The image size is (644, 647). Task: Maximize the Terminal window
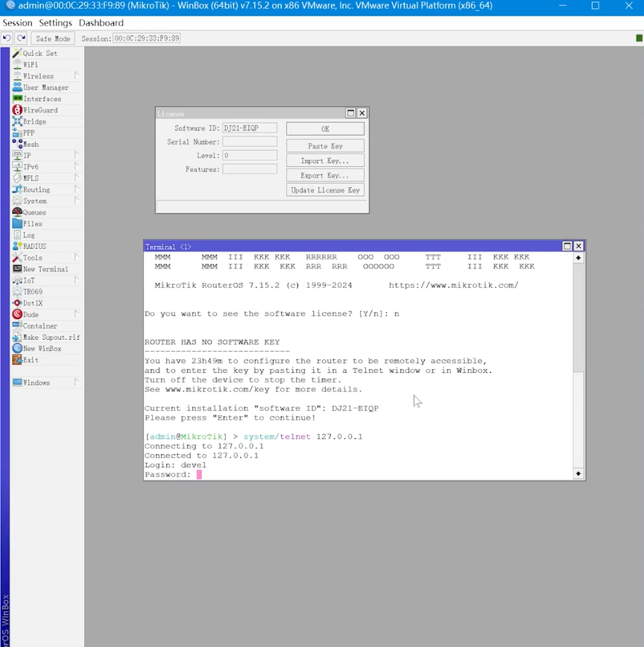(x=567, y=246)
